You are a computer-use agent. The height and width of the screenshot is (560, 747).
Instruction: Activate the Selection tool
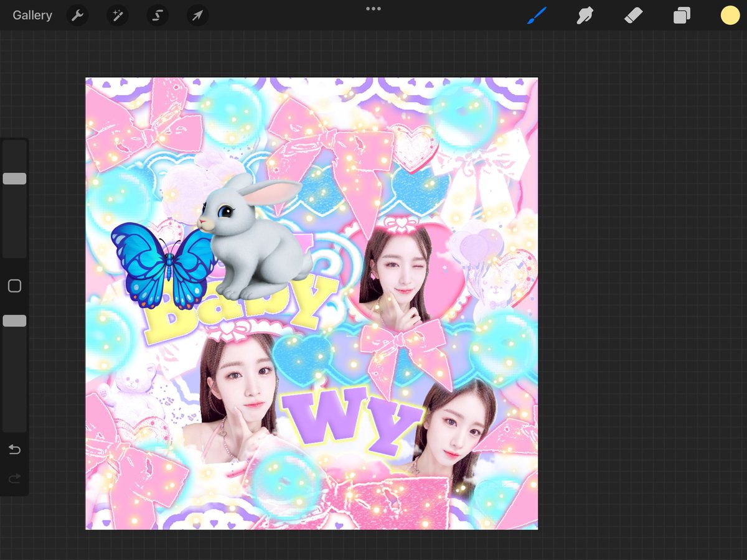click(x=157, y=15)
